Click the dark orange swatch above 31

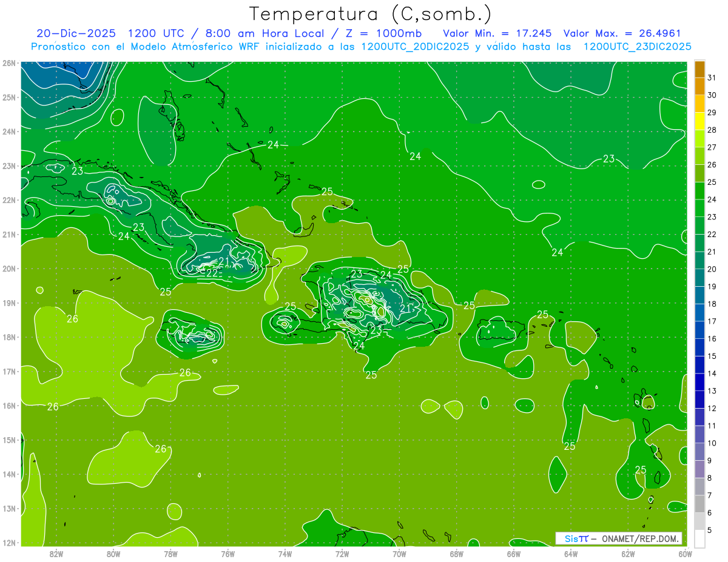coord(699,69)
